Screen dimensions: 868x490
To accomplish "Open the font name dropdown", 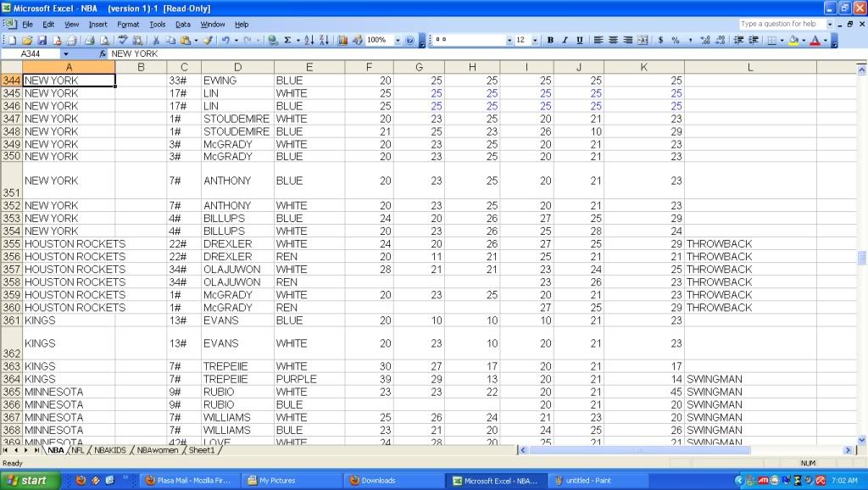I will tap(509, 41).
